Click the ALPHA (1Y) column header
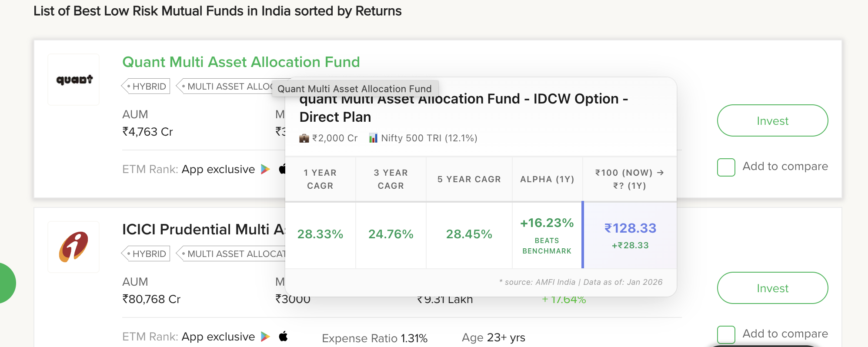Image resolution: width=868 pixels, height=347 pixels. click(x=547, y=179)
